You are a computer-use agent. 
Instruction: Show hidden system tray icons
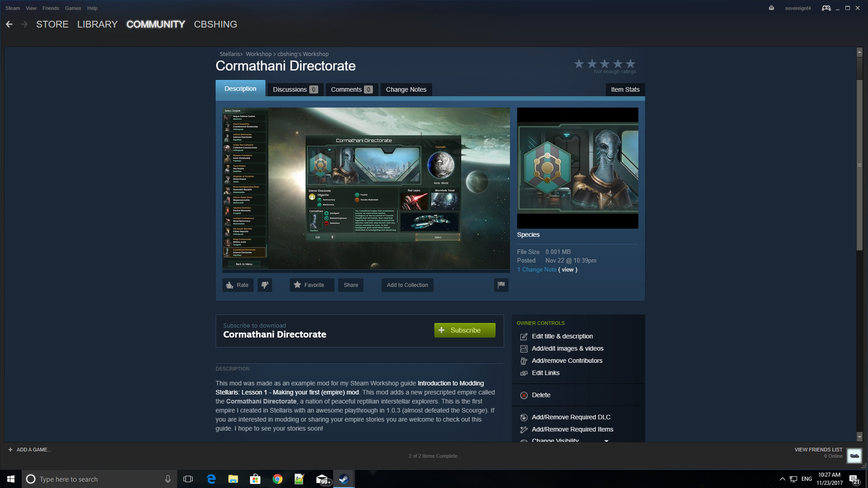click(x=782, y=479)
